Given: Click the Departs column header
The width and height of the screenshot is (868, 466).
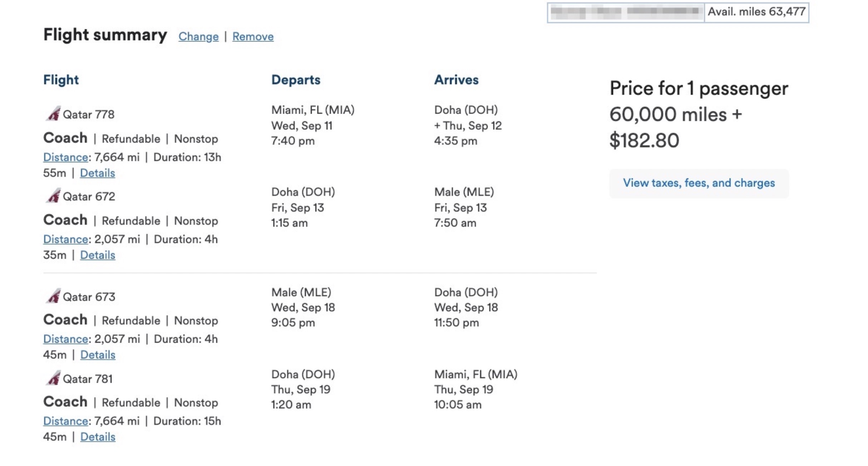Looking at the screenshot, I should (296, 80).
